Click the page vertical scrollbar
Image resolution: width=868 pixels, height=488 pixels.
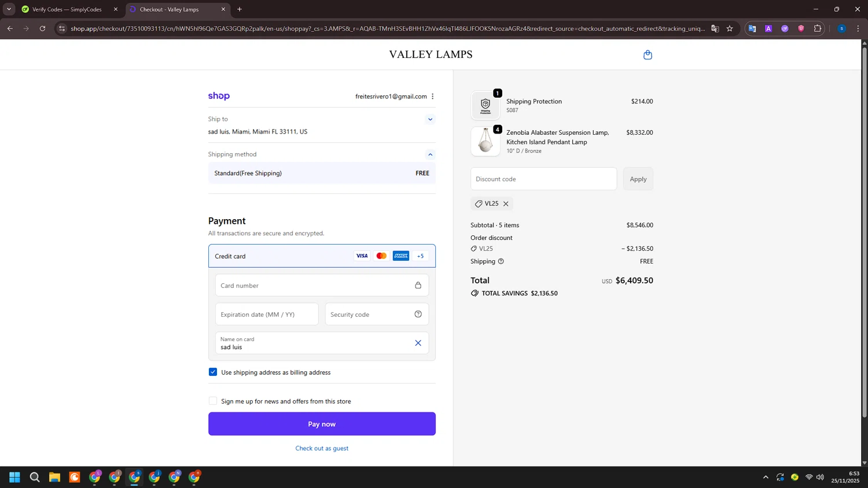[x=865, y=231]
